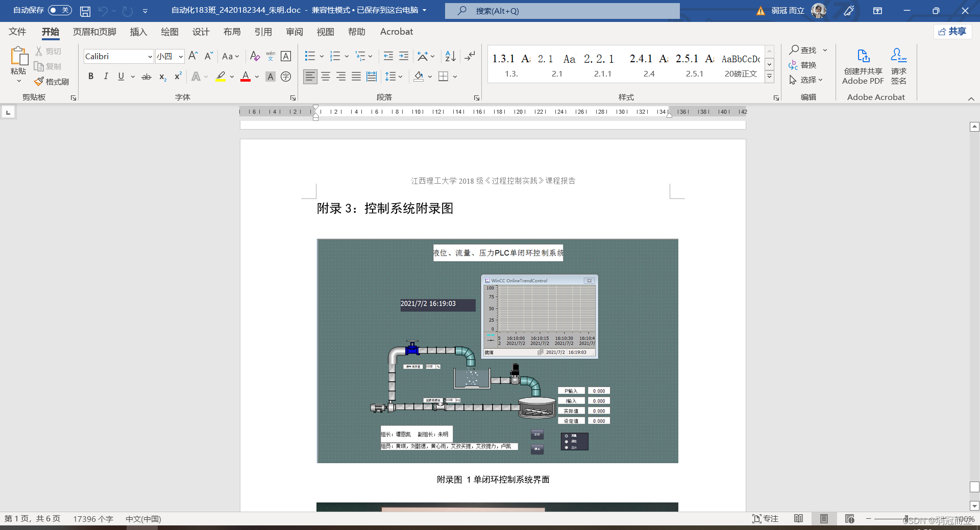Open line spacing dropdown
Screen dimensions: 980x530
point(394,77)
